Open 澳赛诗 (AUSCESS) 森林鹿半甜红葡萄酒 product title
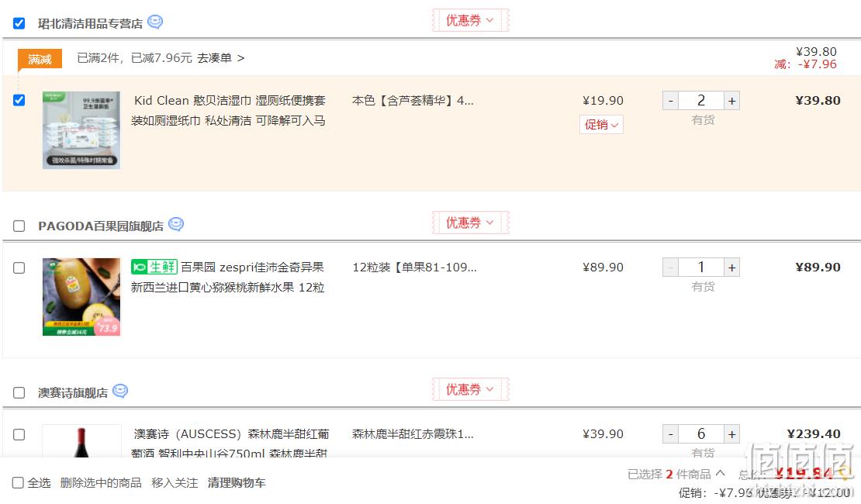This screenshot has width=861, height=504. click(x=230, y=444)
